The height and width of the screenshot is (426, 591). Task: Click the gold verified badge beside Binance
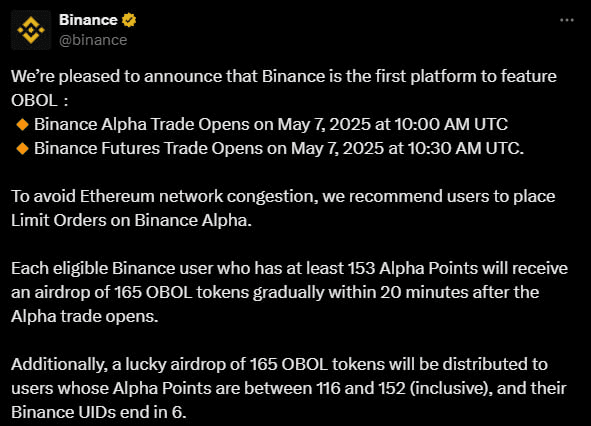(x=129, y=20)
